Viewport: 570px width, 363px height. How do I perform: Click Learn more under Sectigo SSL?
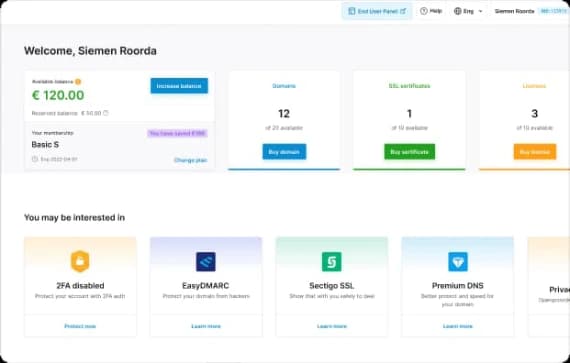tap(332, 326)
